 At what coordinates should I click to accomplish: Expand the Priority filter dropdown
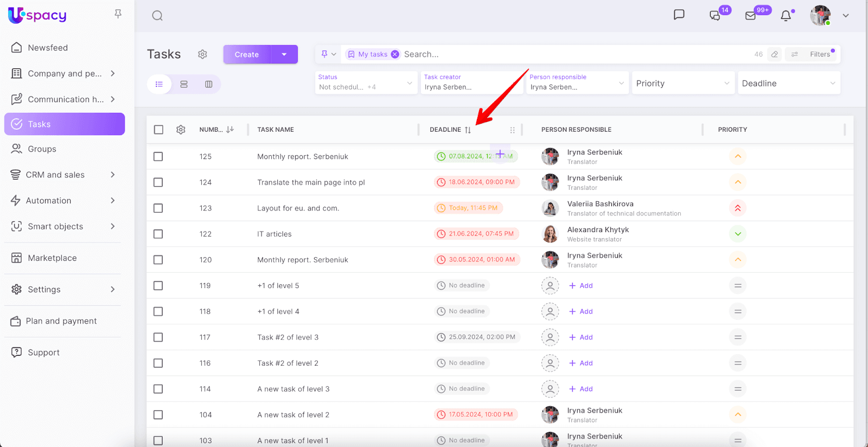tap(682, 83)
